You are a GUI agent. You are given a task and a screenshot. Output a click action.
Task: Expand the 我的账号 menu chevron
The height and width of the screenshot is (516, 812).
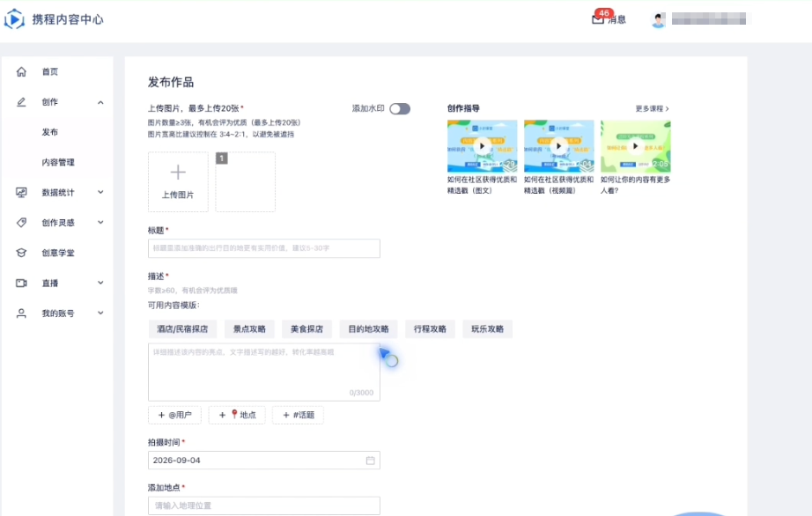pos(100,313)
